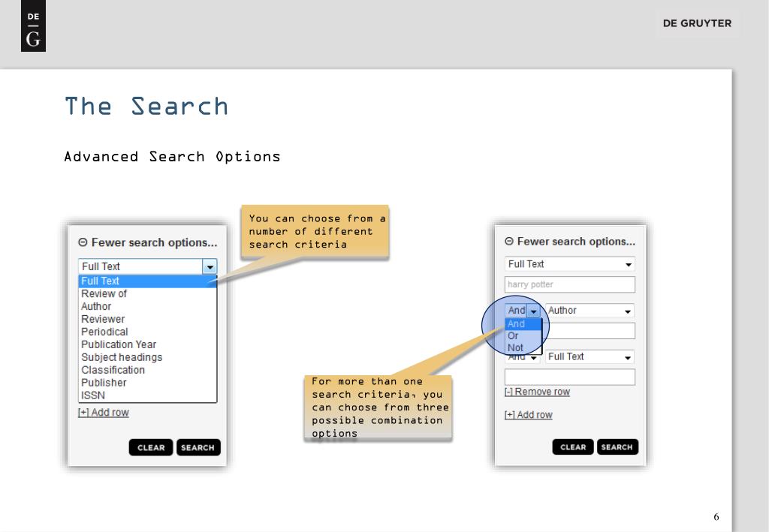Collapse left panel's Fewer search options icon

coord(83,242)
